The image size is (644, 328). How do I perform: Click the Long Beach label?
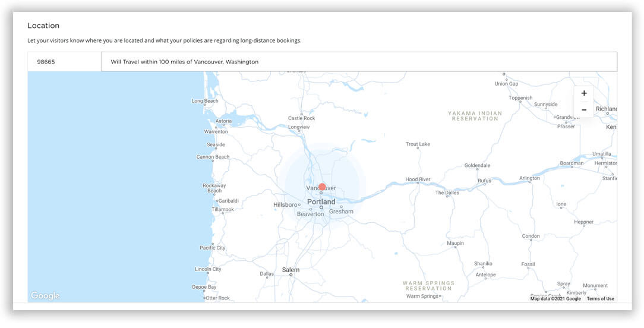(x=205, y=100)
